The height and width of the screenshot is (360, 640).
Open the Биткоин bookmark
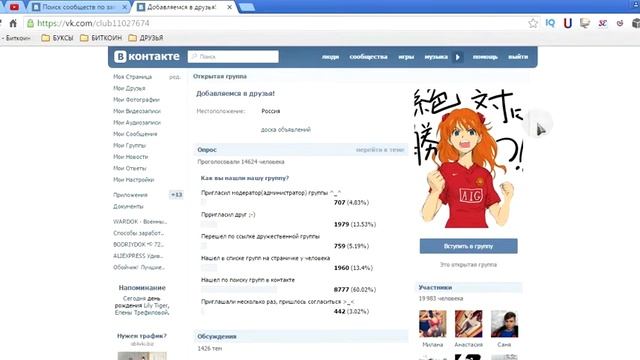tap(16, 38)
